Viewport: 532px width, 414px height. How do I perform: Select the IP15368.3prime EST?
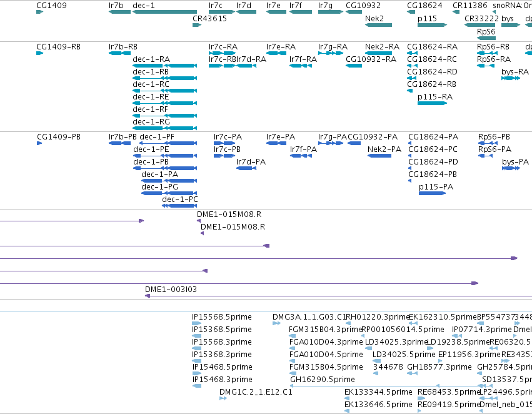point(197,361)
